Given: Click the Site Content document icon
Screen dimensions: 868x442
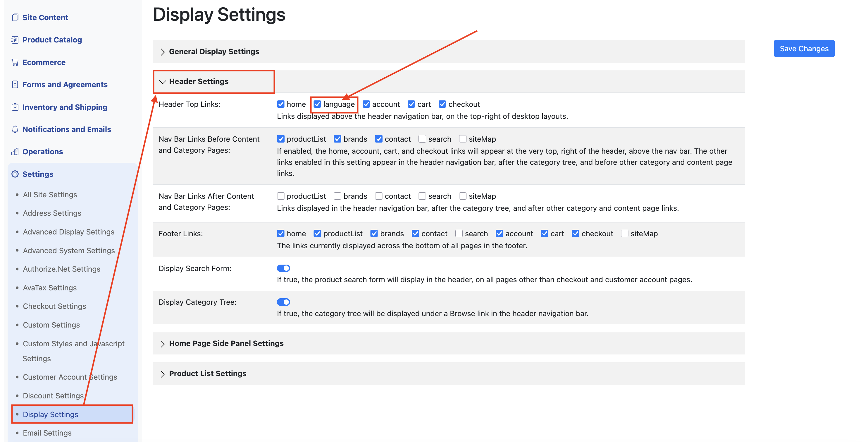Looking at the screenshot, I should point(15,18).
